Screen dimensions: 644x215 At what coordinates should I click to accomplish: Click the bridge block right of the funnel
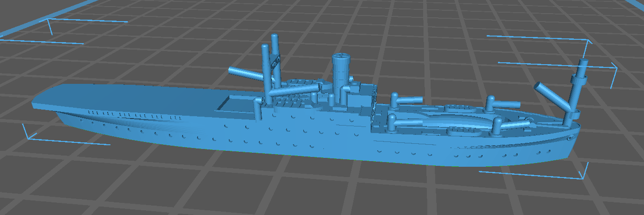[x=361, y=97]
